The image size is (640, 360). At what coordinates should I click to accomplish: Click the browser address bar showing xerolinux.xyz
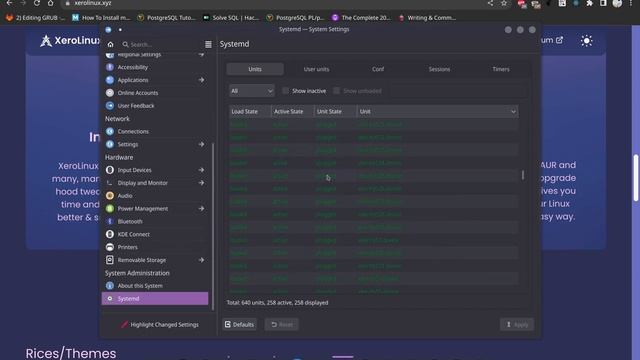(x=273, y=3)
